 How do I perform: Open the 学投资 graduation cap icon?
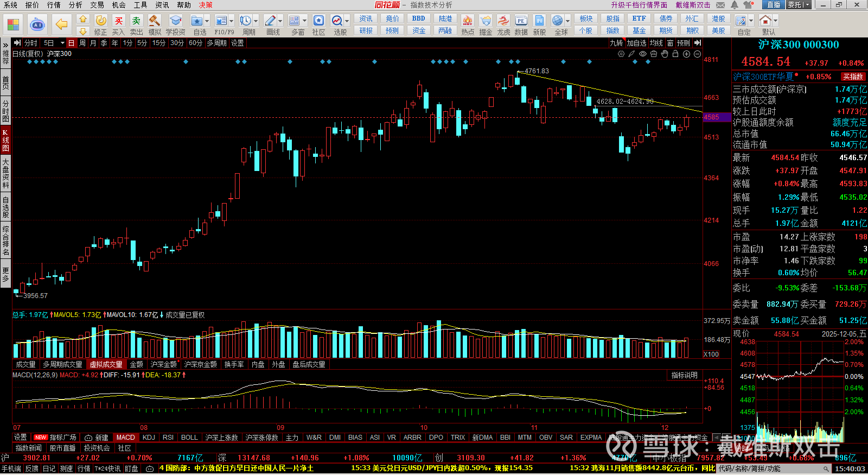[x=175, y=21]
